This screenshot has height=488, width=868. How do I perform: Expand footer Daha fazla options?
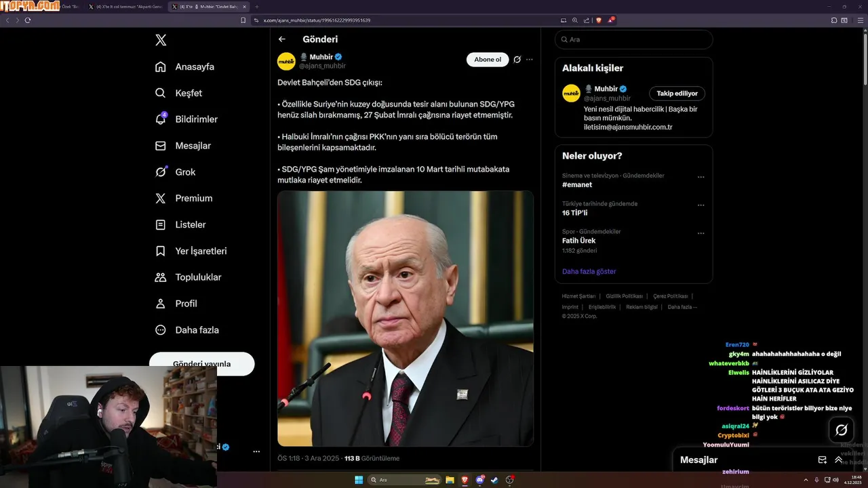point(682,307)
